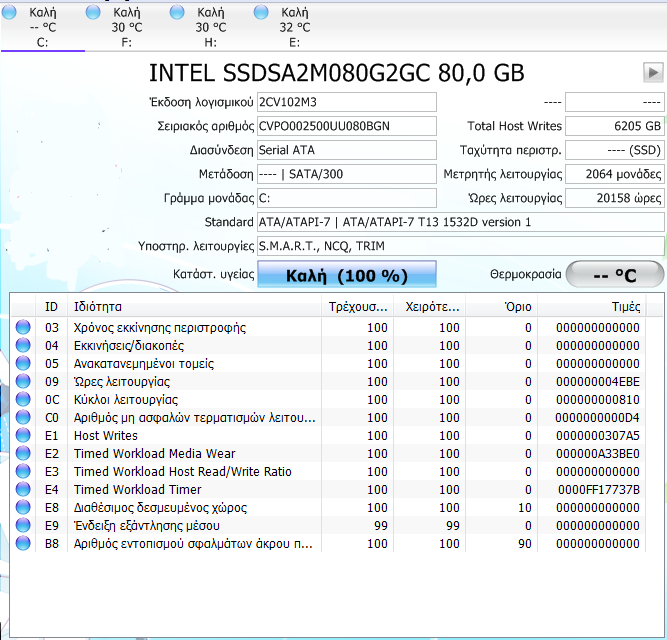Go to next disk with arrow button
Screen dimensions: 667x640
tap(653, 72)
